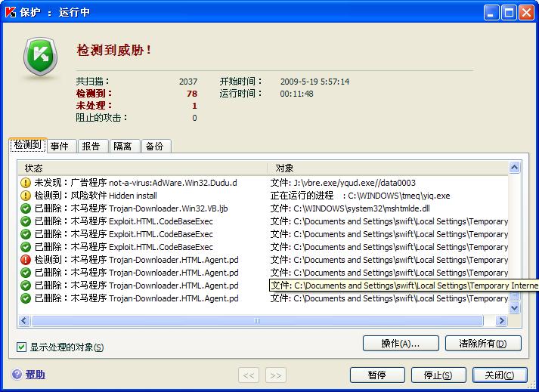
Task: Click the green check icon beside Trojan-Downloader.Win32.VB.ljb
Action: coord(26,208)
